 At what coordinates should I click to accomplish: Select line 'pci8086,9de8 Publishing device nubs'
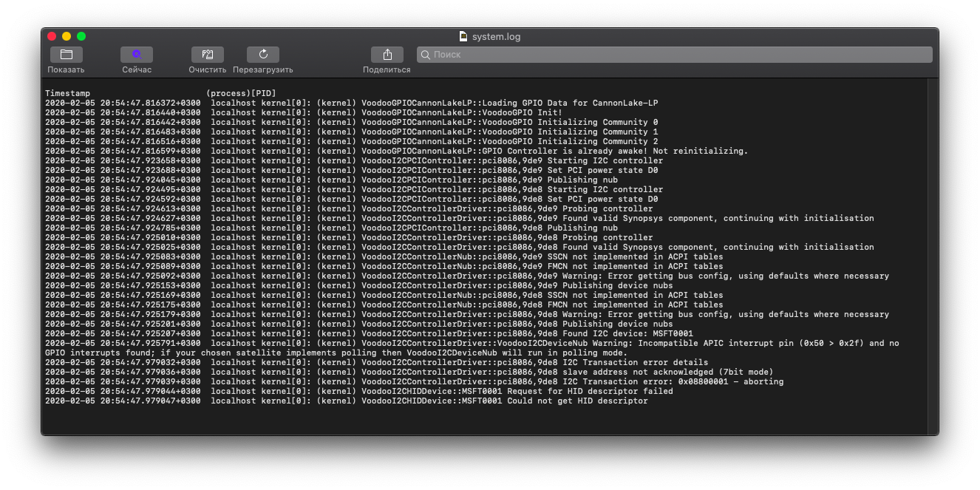coord(359,324)
